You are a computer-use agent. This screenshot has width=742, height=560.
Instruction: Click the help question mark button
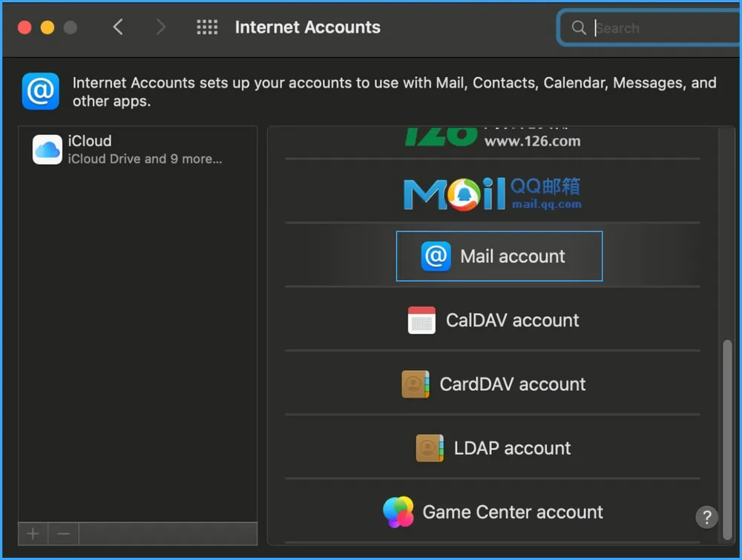[x=706, y=517]
